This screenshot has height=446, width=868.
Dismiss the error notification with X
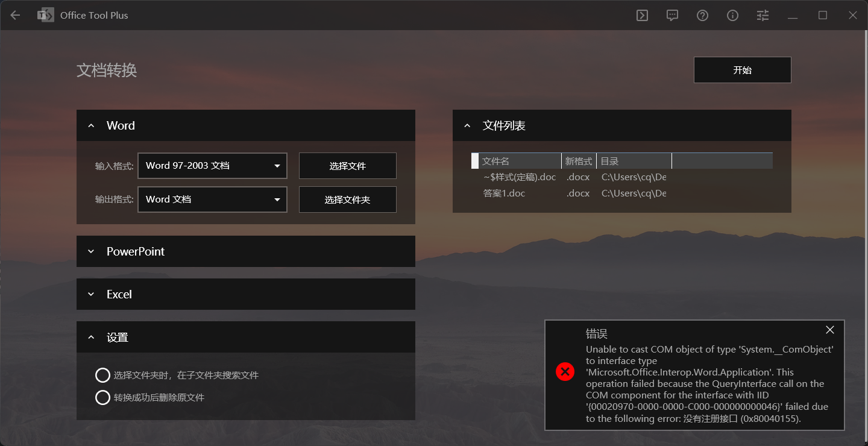830,330
